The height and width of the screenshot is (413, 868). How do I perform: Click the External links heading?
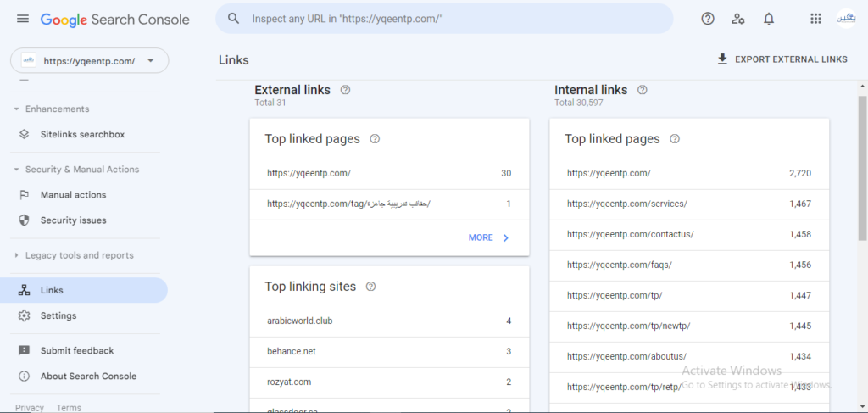tap(292, 90)
